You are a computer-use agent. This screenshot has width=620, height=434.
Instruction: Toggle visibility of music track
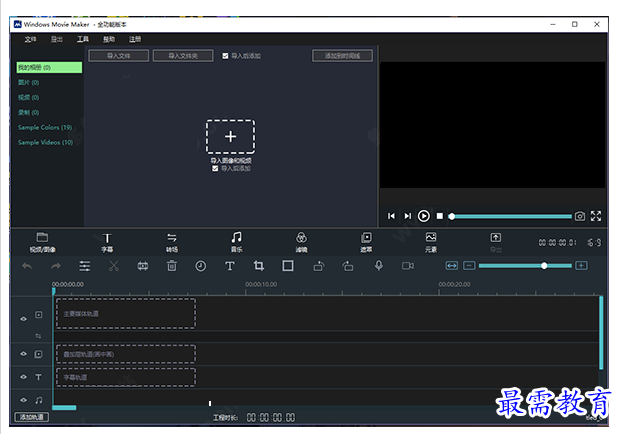pyautogui.click(x=23, y=400)
